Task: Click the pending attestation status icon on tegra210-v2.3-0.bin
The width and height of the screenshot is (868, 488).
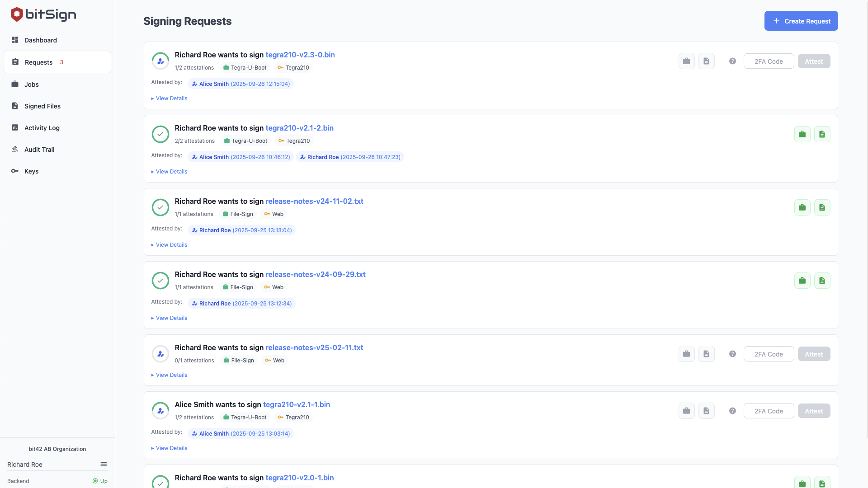Action: (x=160, y=61)
